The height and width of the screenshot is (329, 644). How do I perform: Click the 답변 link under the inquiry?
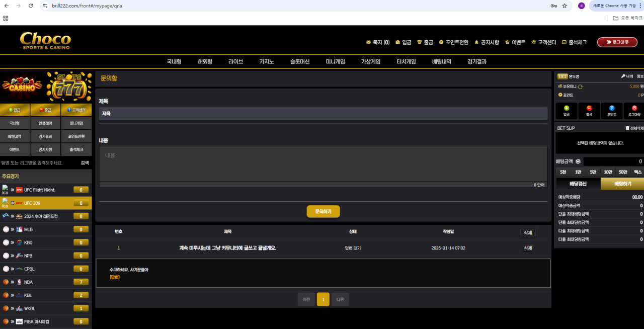click(115, 277)
